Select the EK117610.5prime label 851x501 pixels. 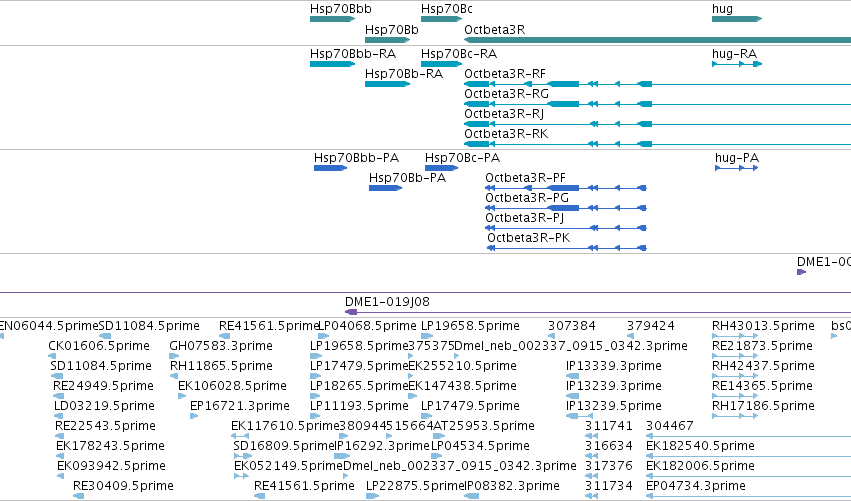point(285,426)
